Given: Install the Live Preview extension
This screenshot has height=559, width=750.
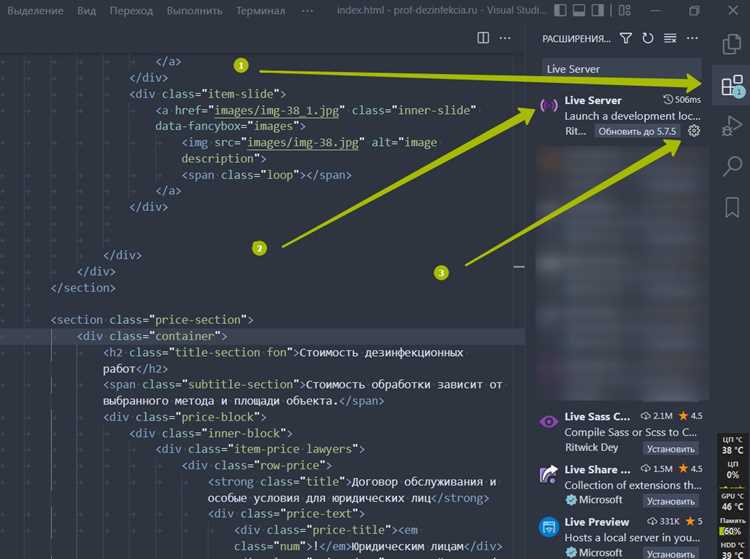Looking at the screenshot, I should (671, 554).
